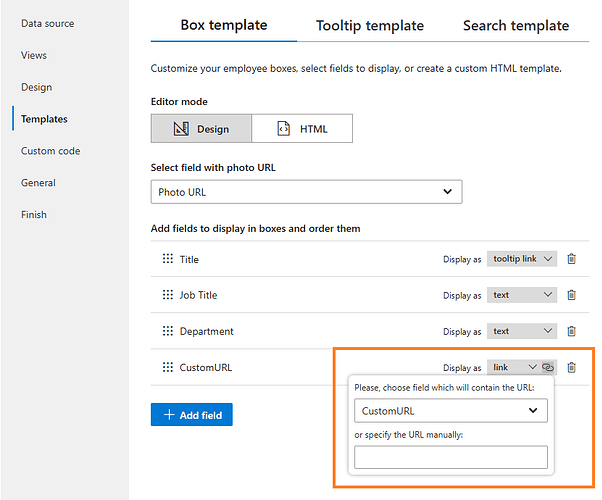Screen dimensions: 602x500
Task: Open the Data source section
Action: [48, 23]
